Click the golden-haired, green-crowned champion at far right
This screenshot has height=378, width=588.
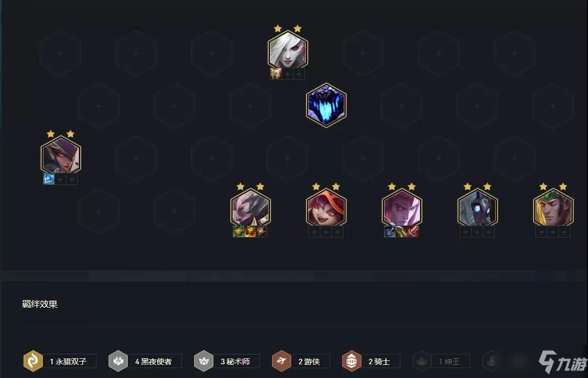pyautogui.click(x=553, y=207)
